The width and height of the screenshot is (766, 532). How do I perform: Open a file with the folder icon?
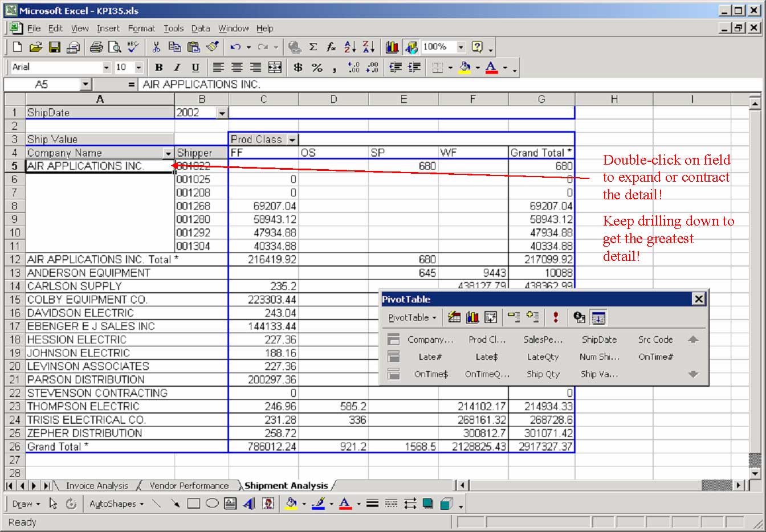point(35,47)
